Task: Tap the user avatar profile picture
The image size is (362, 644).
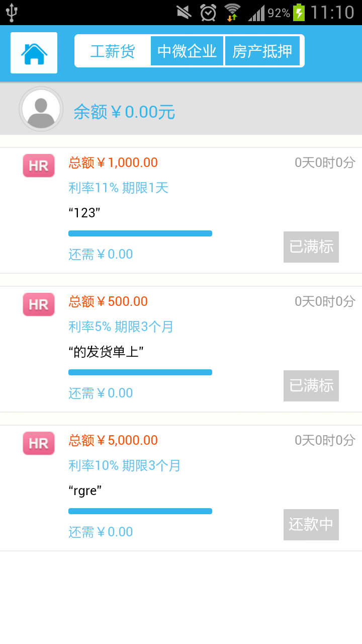Action: coord(41,109)
